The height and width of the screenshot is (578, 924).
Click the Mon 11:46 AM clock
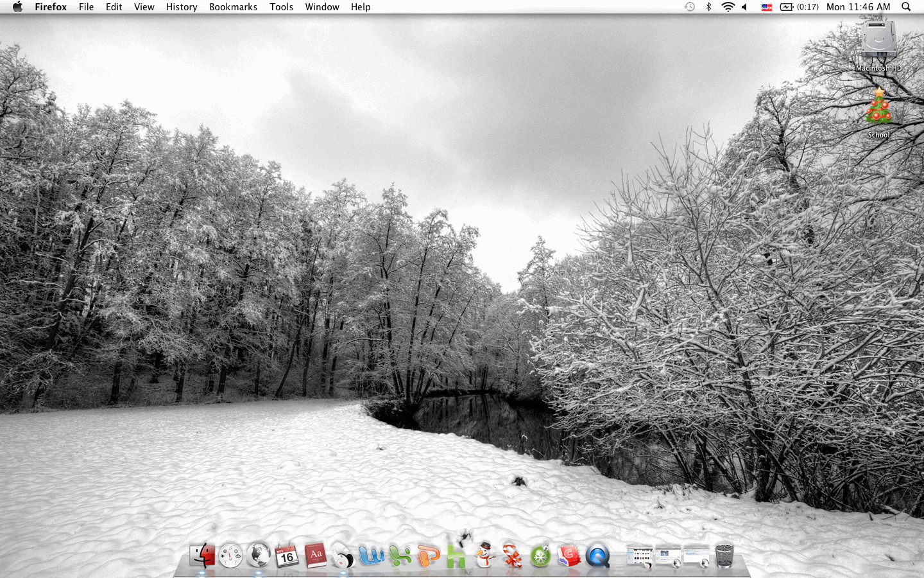click(x=858, y=7)
